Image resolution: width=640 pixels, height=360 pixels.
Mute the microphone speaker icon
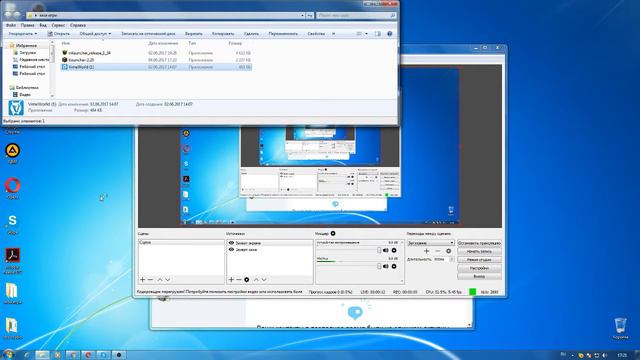coord(386,266)
